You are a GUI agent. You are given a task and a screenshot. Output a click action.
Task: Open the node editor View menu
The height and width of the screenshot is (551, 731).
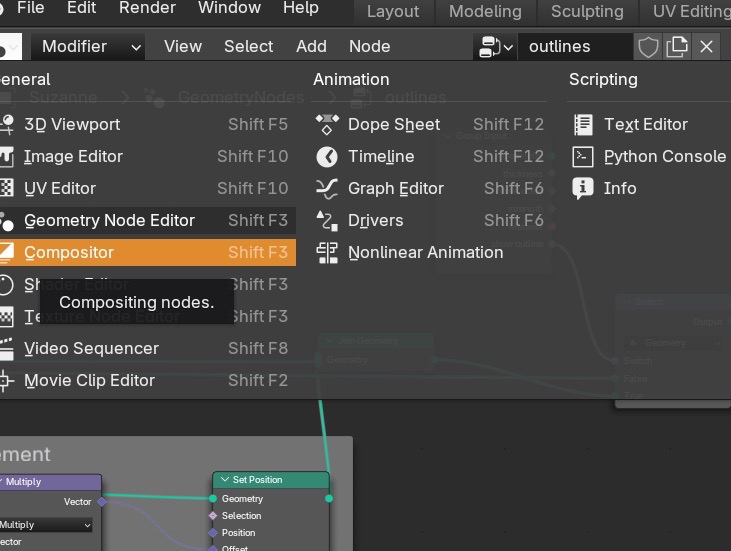pyautogui.click(x=183, y=47)
